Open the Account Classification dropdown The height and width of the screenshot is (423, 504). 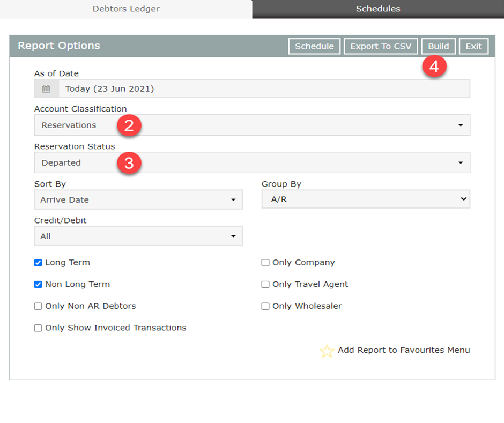252,125
